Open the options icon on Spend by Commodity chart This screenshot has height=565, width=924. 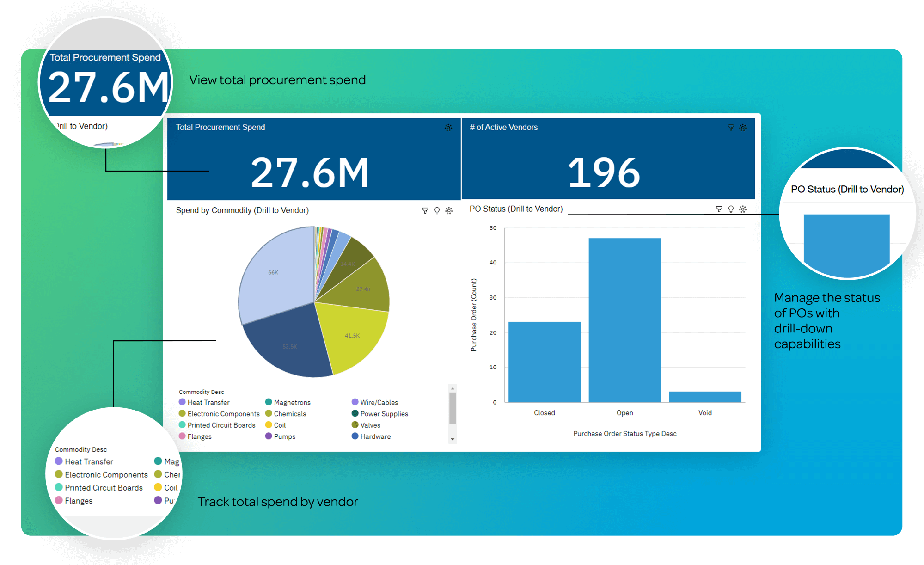click(449, 210)
